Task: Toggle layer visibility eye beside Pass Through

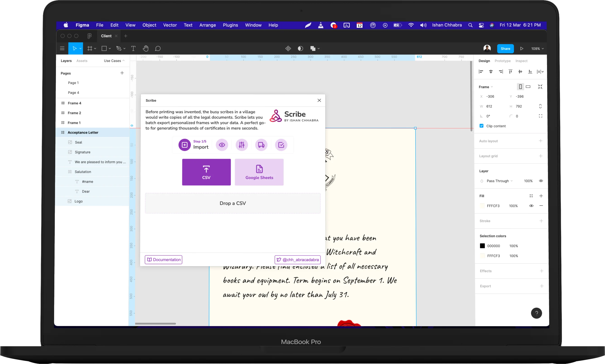Action: click(541, 181)
